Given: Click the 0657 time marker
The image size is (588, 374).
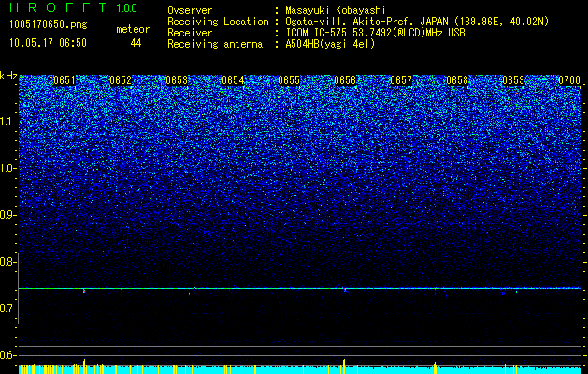Looking at the screenshot, I should [x=401, y=80].
